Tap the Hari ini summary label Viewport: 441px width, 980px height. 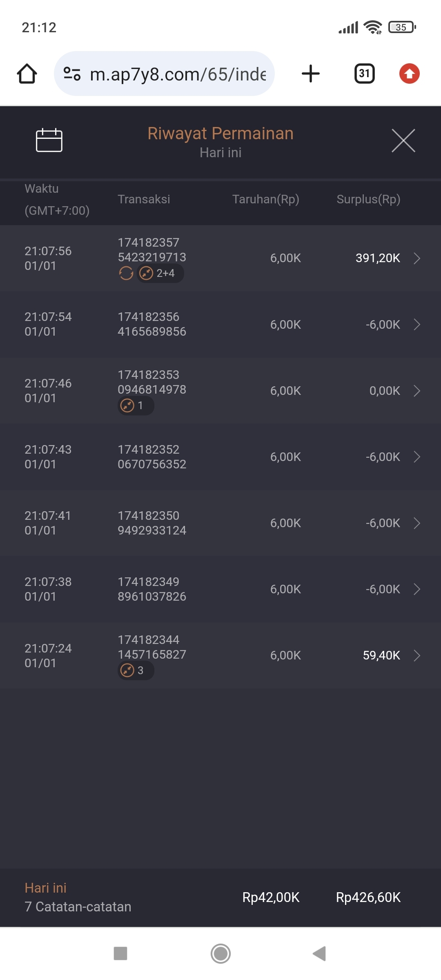coord(45,888)
